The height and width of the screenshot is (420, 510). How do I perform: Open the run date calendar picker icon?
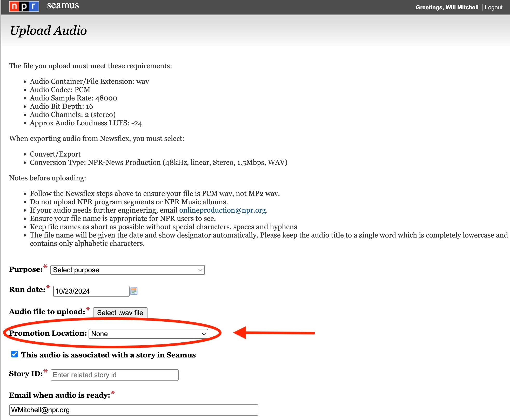coord(134,291)
